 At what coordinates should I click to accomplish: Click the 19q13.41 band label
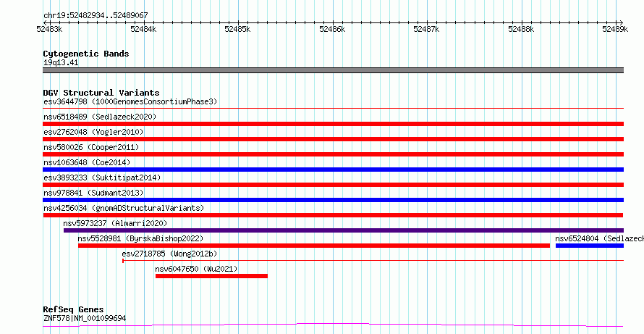(61, 63)
